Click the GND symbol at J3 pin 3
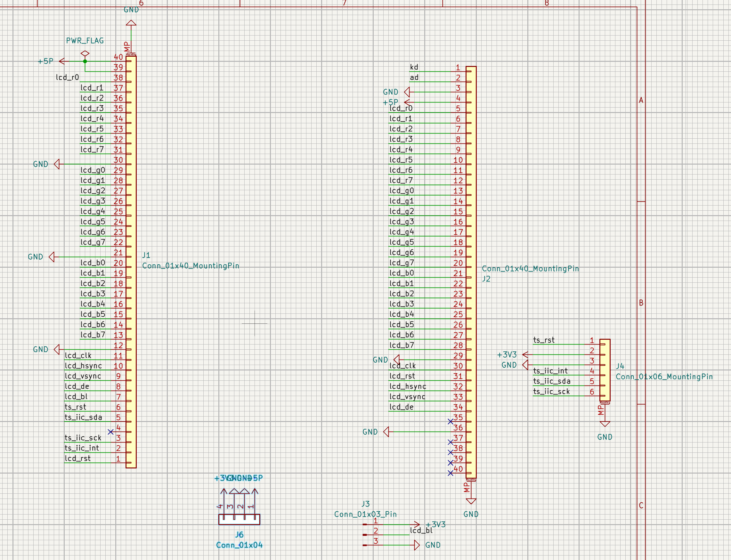Viewport: 731px width, 560px height. (417, 545)
